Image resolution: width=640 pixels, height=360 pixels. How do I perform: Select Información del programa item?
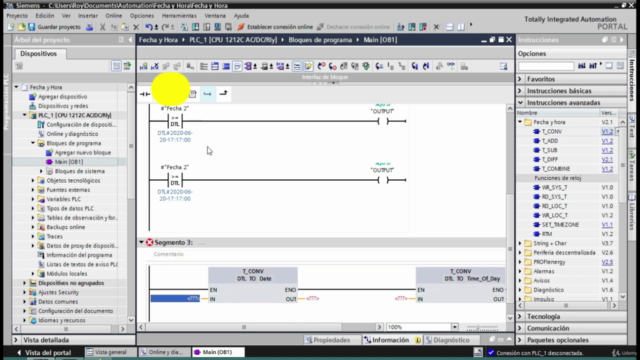point(79,255)
